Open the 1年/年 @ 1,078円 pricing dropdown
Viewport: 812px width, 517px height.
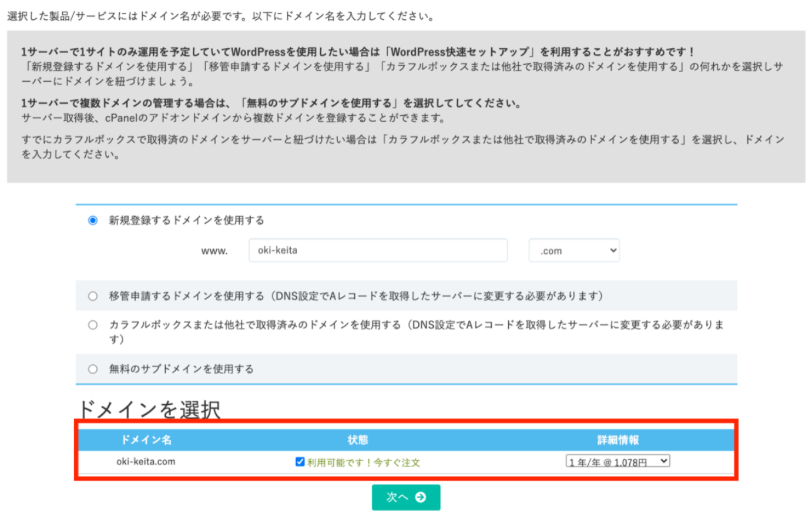[x=617, y=461]
